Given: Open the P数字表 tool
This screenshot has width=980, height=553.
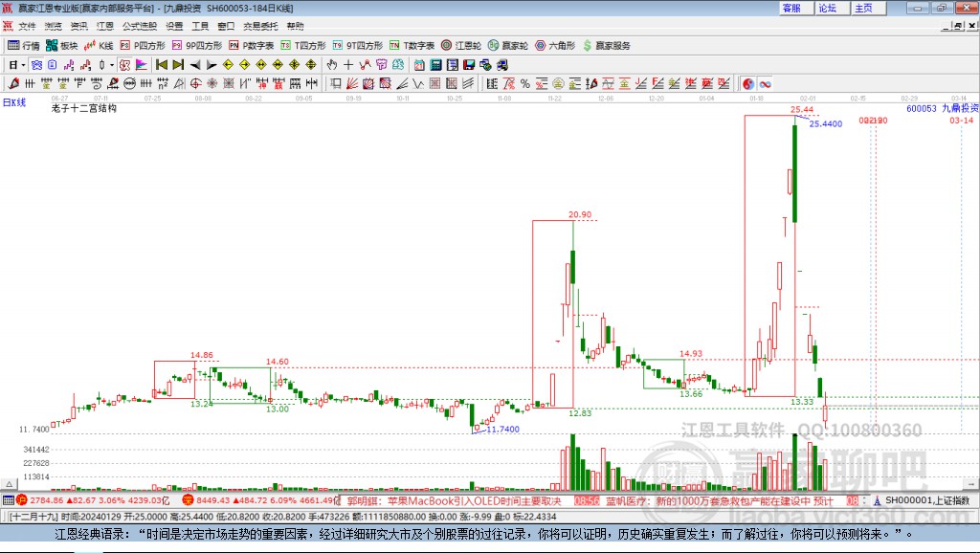Looking at the screenshot, I should coord(252,46).
